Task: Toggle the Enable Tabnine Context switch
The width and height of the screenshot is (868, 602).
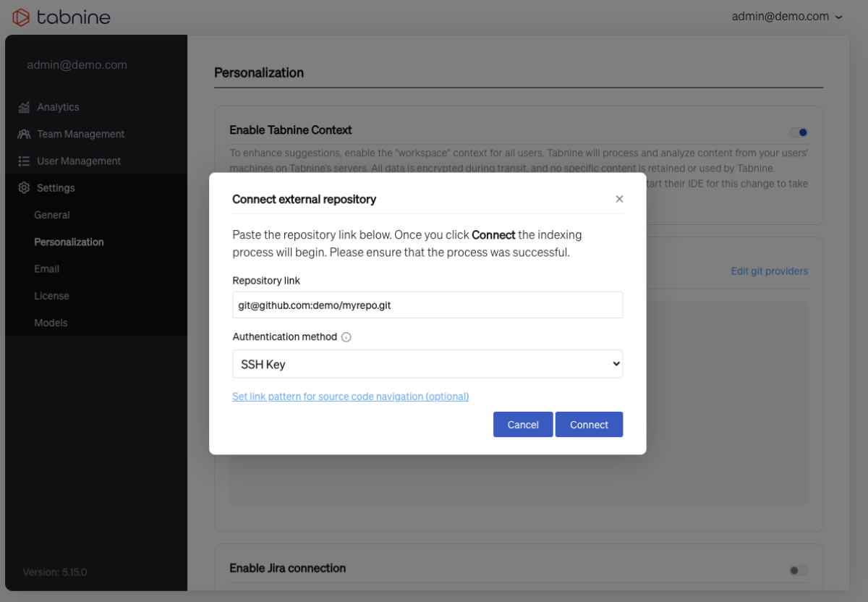Action: click(x=799, y=132)
